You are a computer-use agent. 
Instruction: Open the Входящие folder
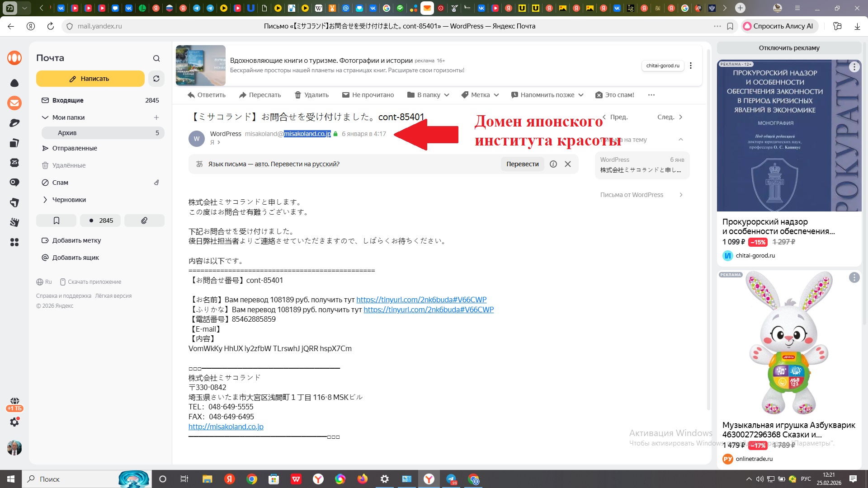point(68,100)
